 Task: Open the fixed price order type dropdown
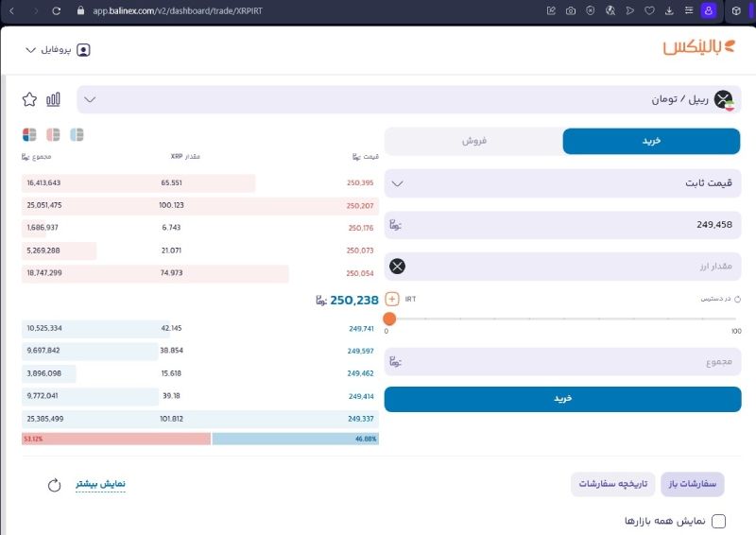[x=562, y=182]
